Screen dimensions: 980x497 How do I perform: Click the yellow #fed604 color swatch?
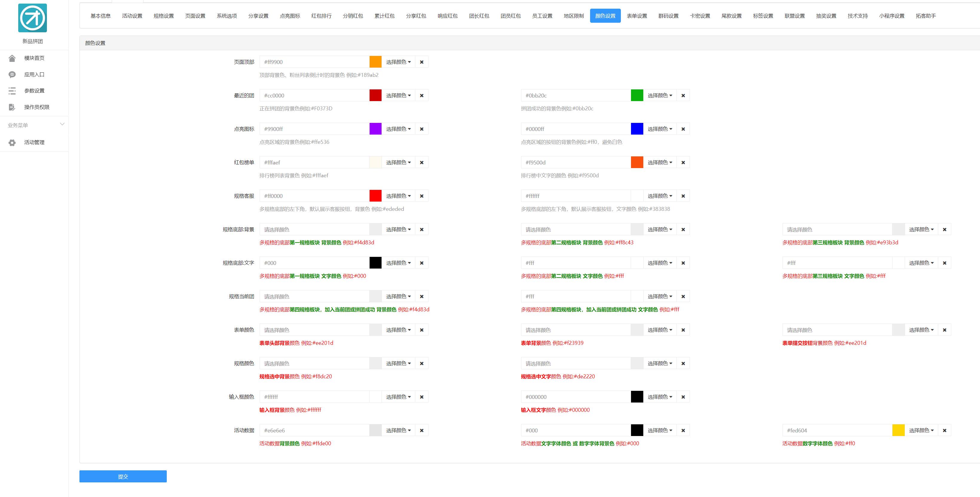coord(898,430)
